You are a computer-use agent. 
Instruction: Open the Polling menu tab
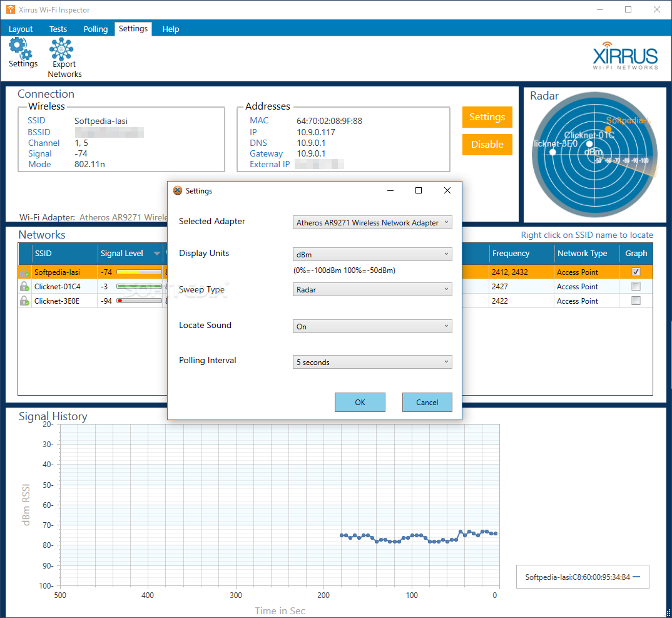pos(96,29)
